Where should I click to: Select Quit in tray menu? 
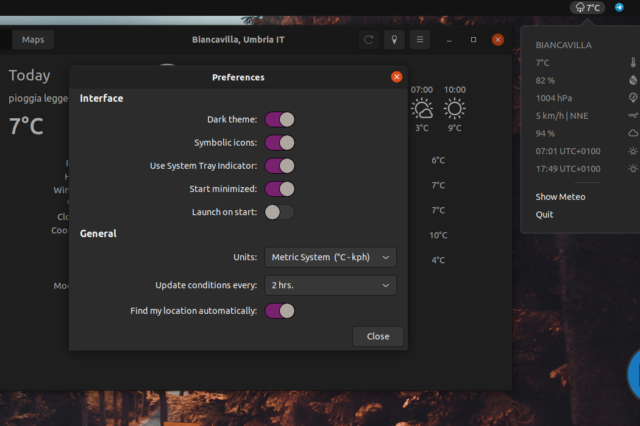coord(544,215)
